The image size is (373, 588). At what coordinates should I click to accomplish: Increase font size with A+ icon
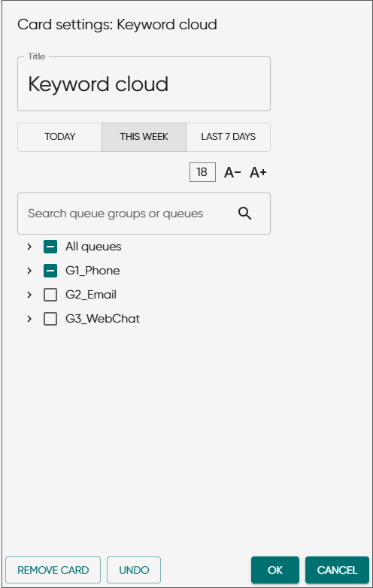(258, 172)
